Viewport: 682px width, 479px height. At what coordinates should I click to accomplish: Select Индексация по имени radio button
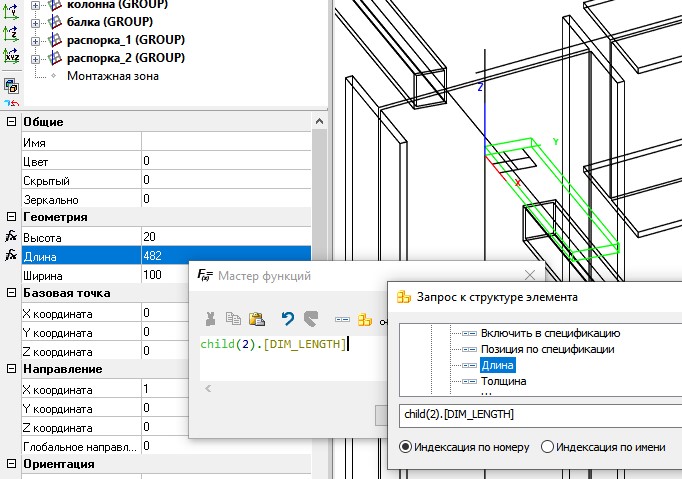point(546,447)
